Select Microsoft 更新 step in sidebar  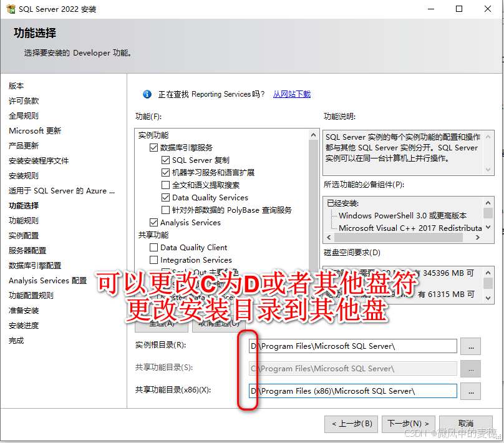[35, 131]
